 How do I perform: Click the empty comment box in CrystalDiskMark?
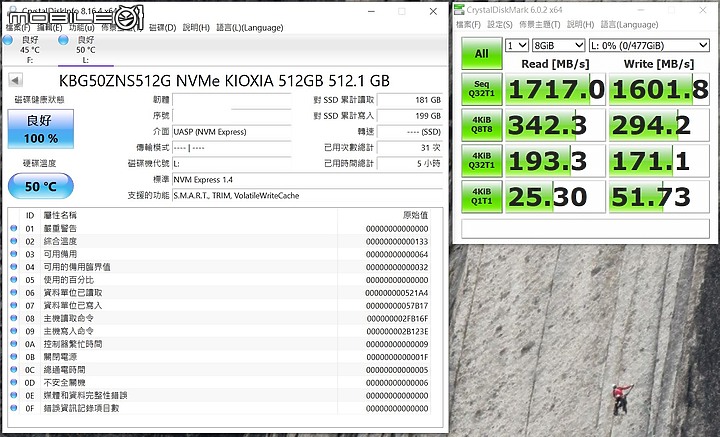point(585,229)
